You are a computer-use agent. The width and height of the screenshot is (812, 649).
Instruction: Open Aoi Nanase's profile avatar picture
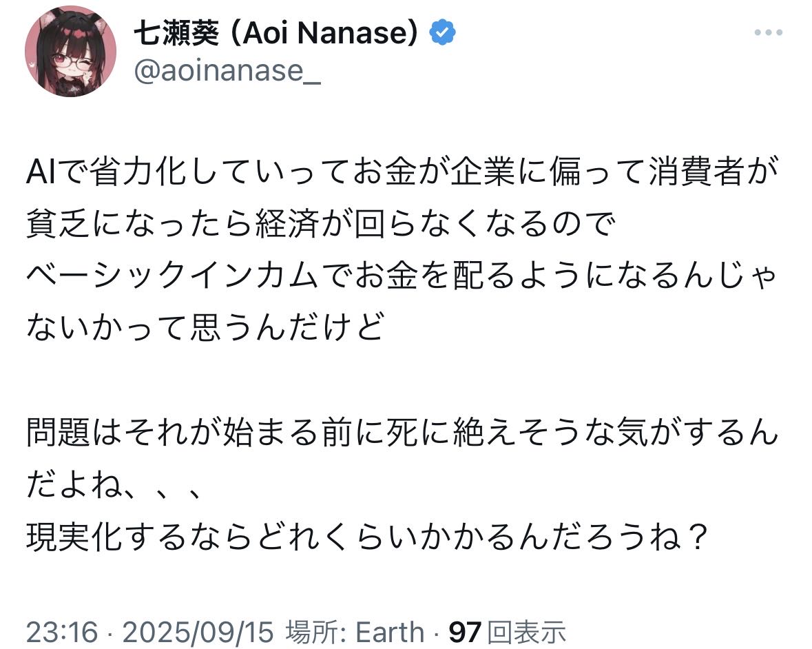pos(70,51)
